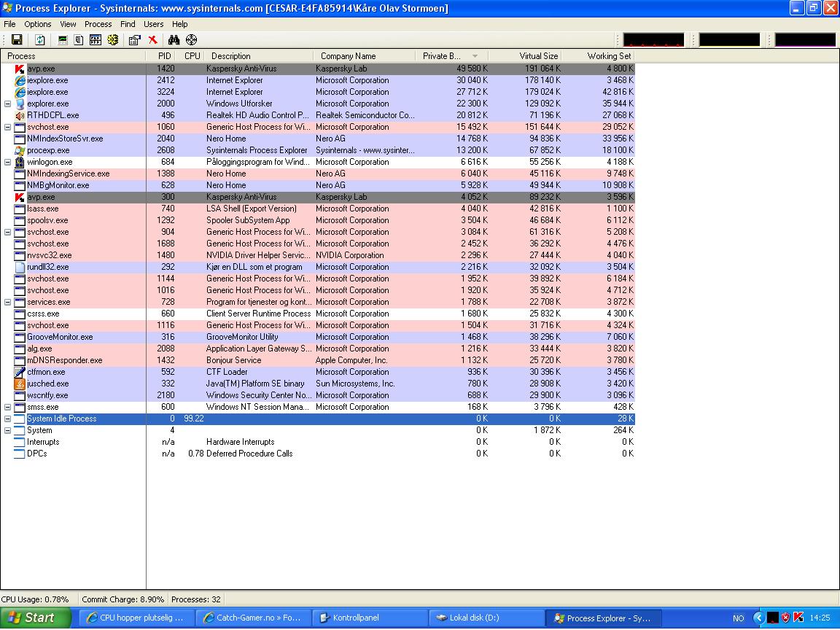Sort by the Description column header
The width and height of the screenshot is (840, 630).
(258, 55)
